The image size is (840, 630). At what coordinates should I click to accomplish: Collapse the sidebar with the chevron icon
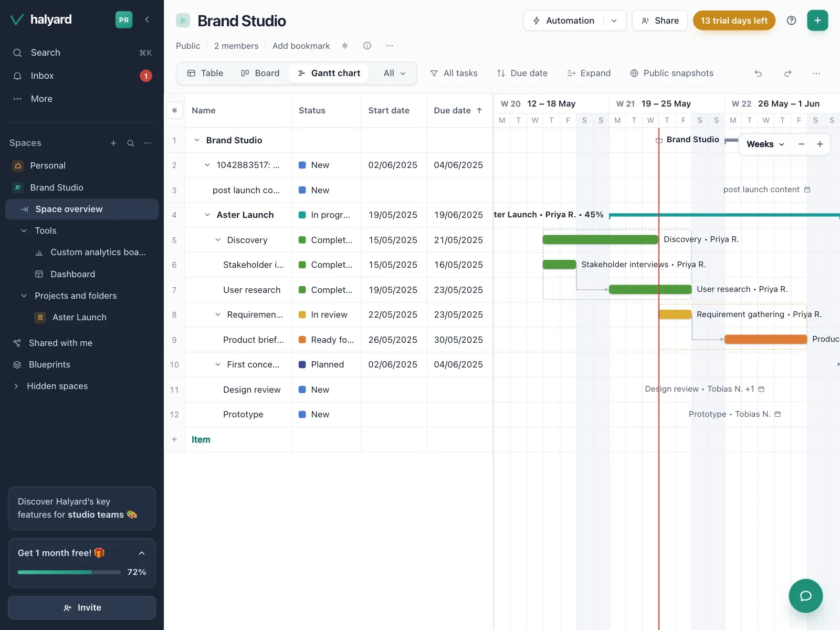coord(147,19)
